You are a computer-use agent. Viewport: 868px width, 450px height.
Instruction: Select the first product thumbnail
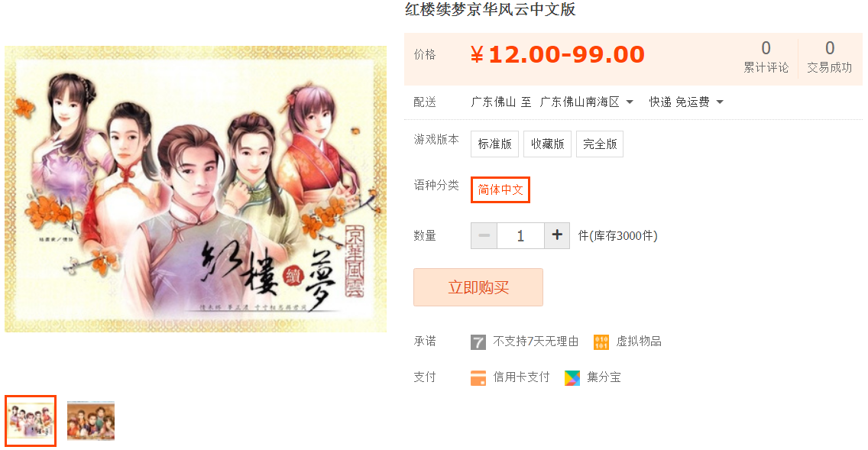click(31, 421)
